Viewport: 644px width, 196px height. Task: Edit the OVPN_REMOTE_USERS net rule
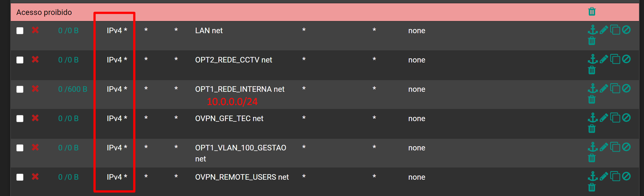tap(604, 176)
